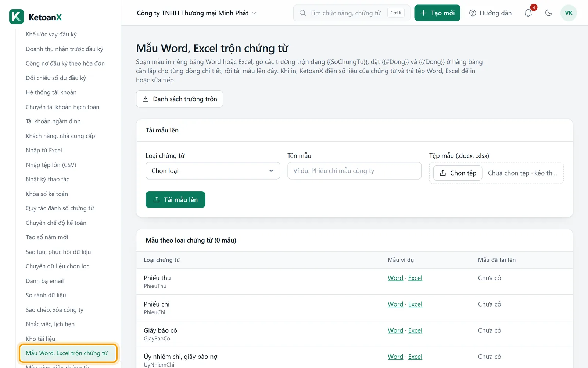This screenshot has height=368, width=588.
Task: Click the search magnifier icon
Action: pyautogui.click(x=302, y=13)
